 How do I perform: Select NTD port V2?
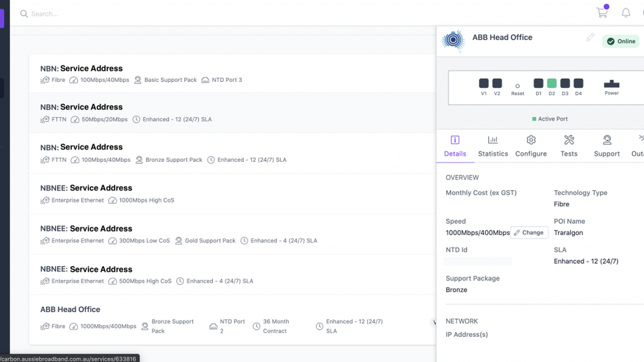(x=497, y=83)
